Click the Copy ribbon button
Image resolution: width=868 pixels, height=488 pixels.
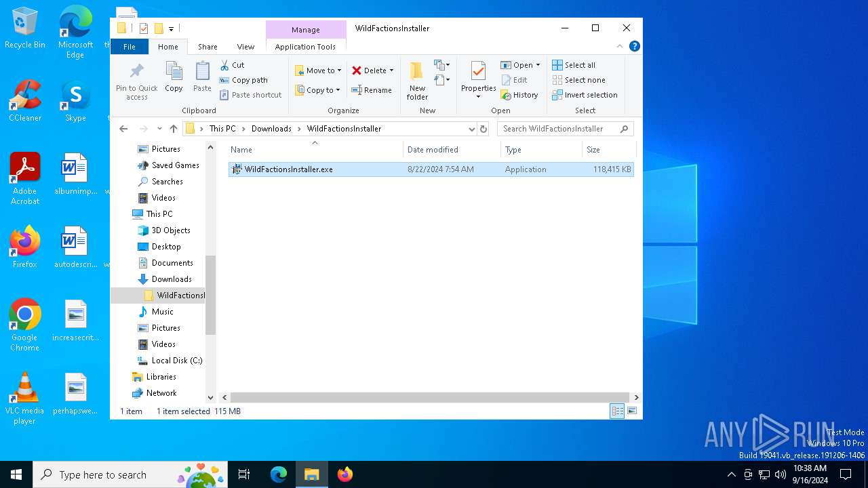[x=174, y=77]
